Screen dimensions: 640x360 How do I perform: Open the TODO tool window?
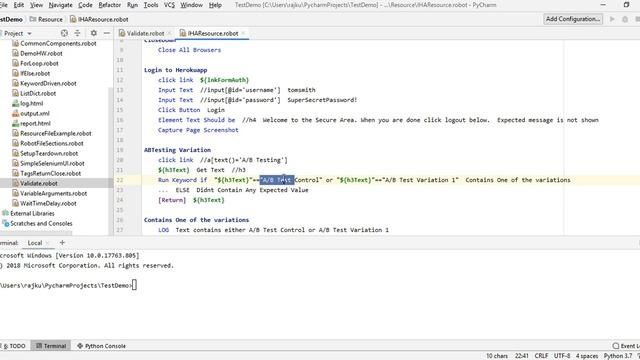(x=15, y=346)
